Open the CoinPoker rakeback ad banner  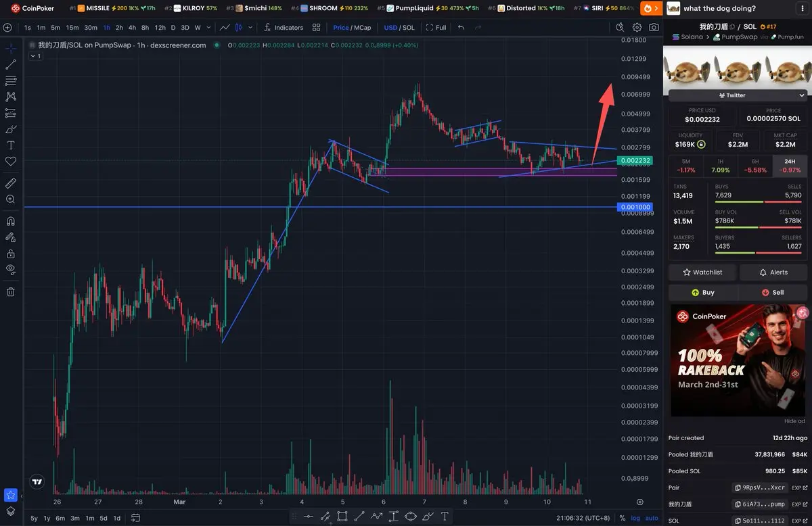[x=738, y=360]
